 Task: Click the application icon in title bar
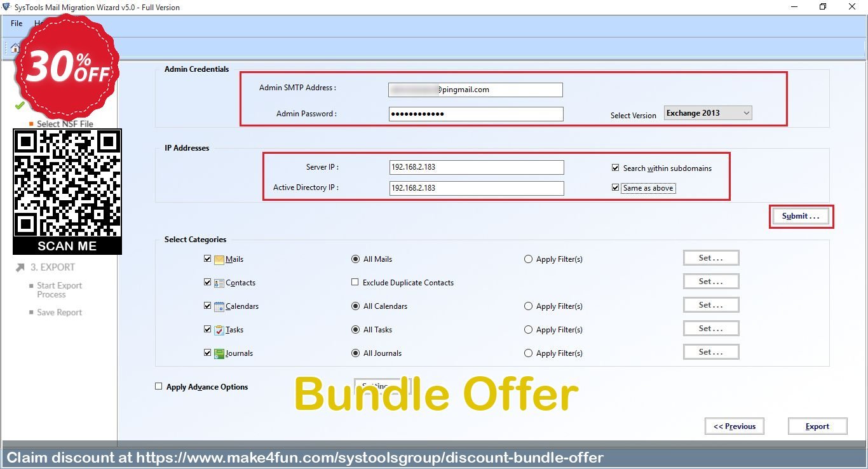[x=6, y=7]
